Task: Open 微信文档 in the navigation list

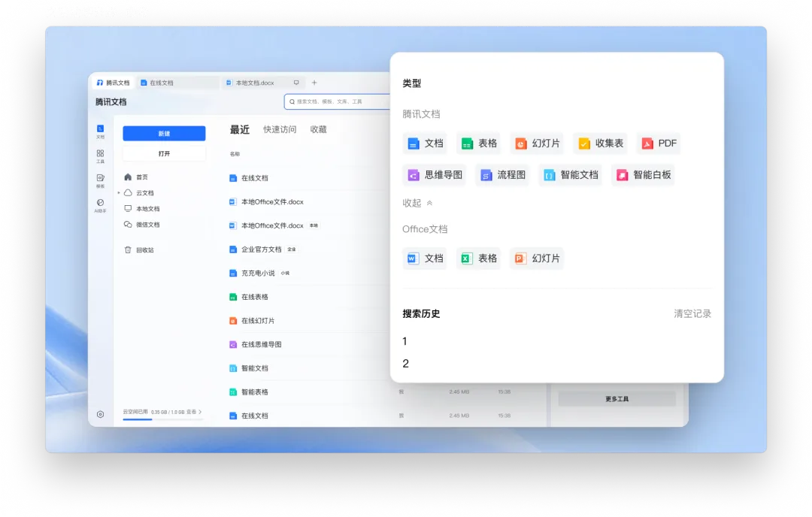Action: pyautogui.click(x=142, y=225)
